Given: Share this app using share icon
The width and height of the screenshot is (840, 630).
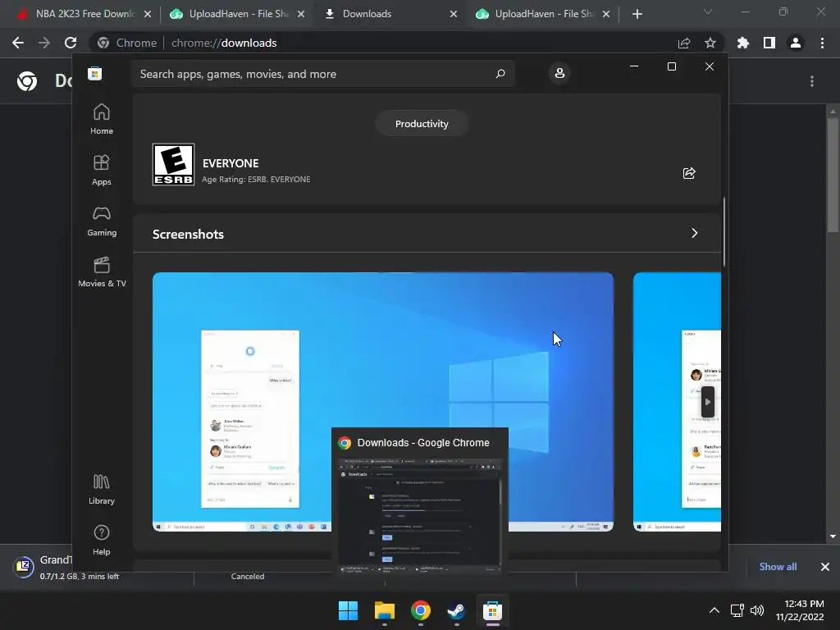Looking at the screenshot, I should coord(689,173).
